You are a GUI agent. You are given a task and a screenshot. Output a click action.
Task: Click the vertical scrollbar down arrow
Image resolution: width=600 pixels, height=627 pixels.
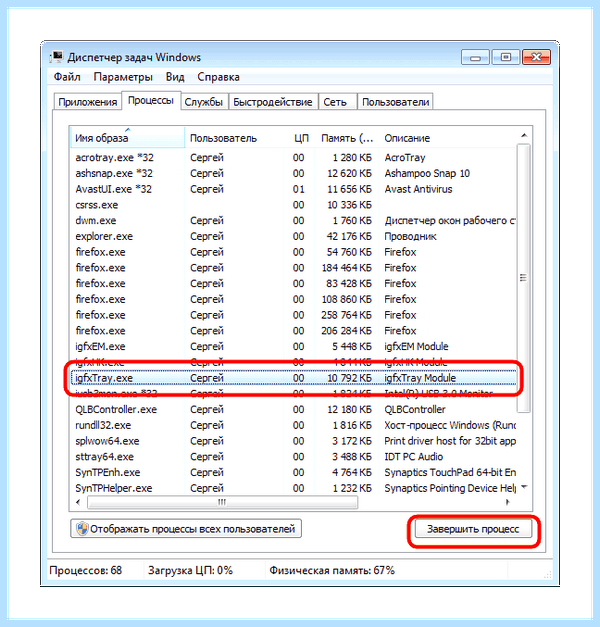524,487
